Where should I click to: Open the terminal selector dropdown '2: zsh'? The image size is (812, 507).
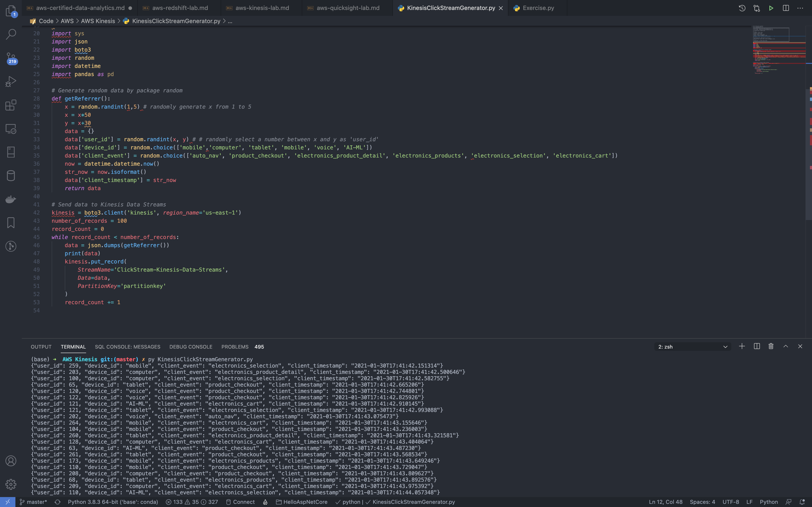click(693, 347)
